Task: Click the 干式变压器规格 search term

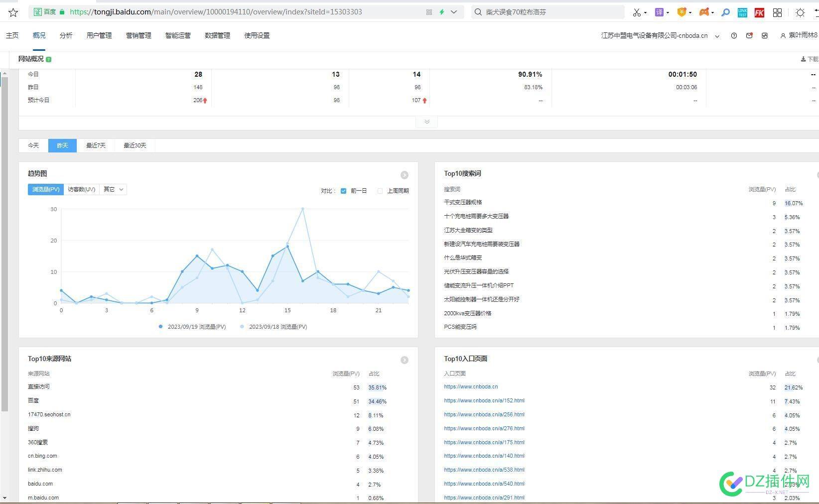Action: coord(463,202)
